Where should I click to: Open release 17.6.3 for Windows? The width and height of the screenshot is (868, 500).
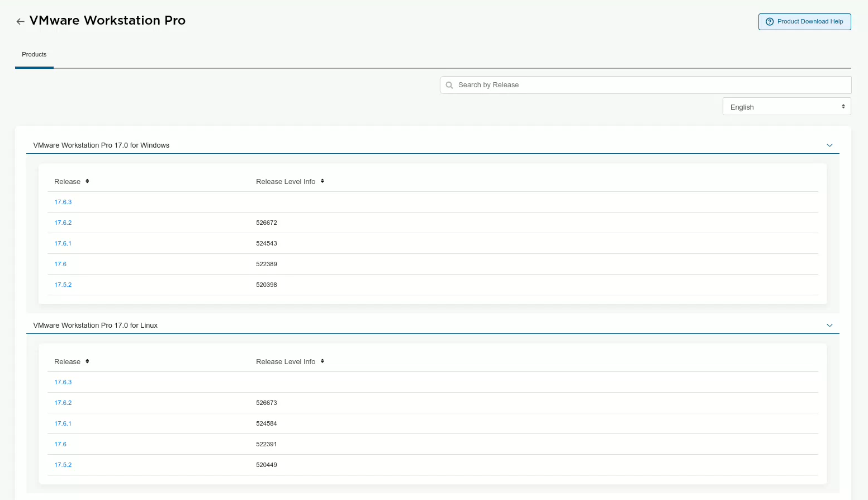click(63, 202)
